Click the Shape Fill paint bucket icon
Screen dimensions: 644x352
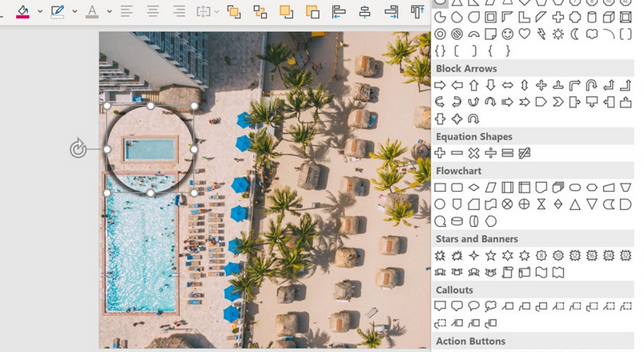coord(22,11)
